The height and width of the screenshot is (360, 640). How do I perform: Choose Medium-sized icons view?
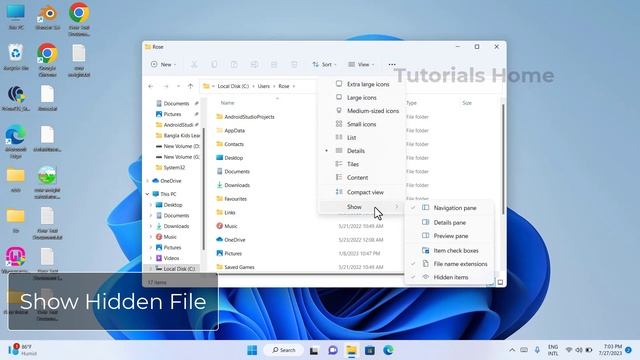pos(362,111)
